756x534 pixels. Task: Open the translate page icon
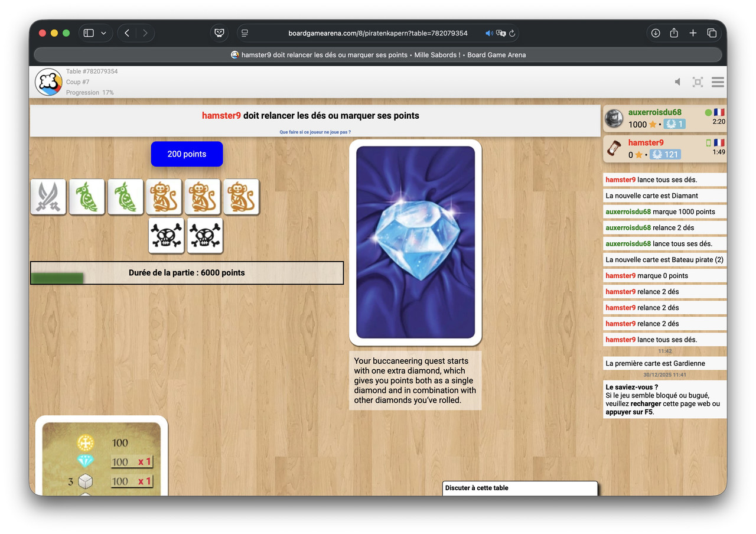point(501,33)
